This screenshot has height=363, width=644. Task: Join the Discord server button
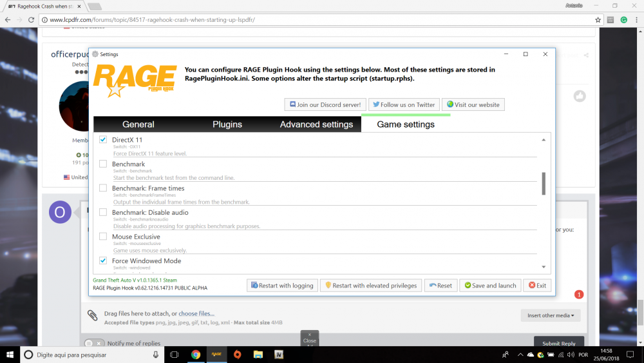pos(325,105)
